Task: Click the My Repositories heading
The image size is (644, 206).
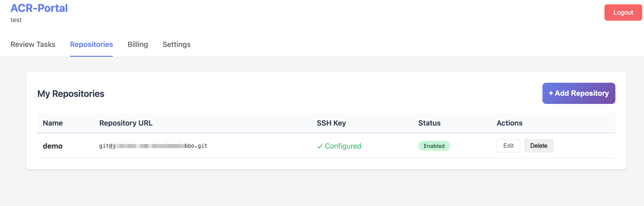Action: (x=71, y=93)
